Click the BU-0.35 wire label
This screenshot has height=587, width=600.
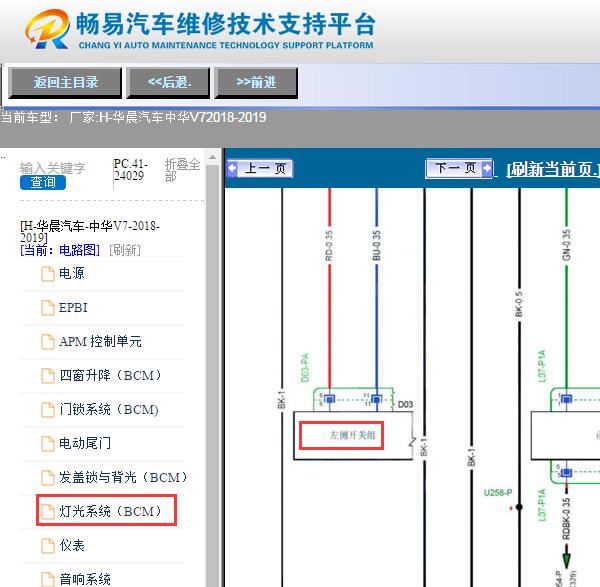coord(377,245)
